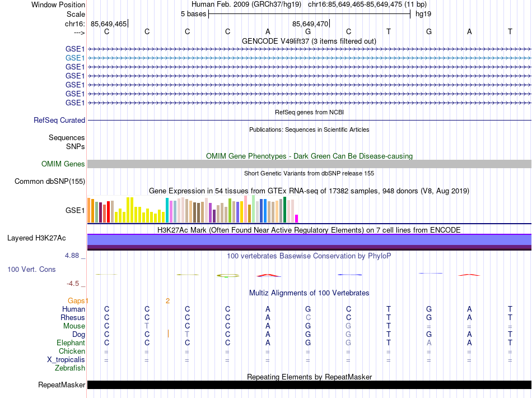Select the black RepeatMasker element bar
The width and height of the screenshot is (532, 398).
[x=309, y=385]
